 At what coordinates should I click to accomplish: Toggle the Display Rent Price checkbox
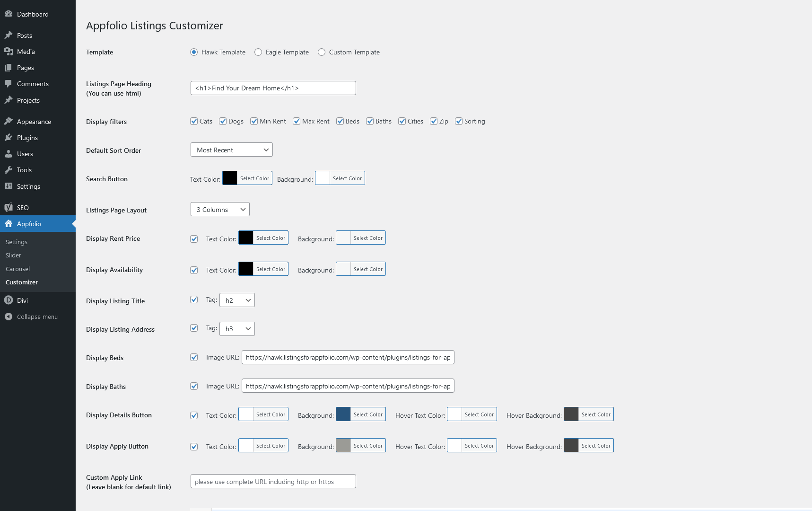(x=194, y=239)
